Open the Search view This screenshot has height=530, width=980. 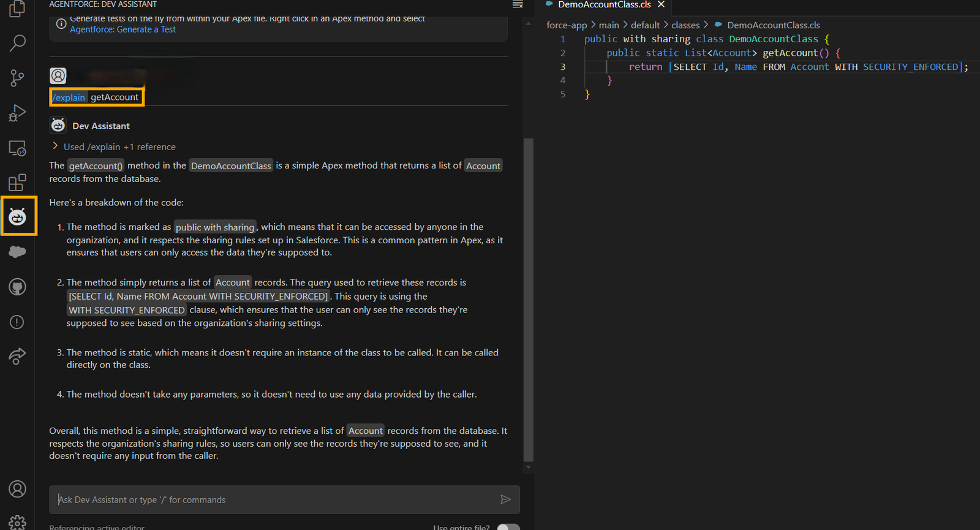point(17,43)
